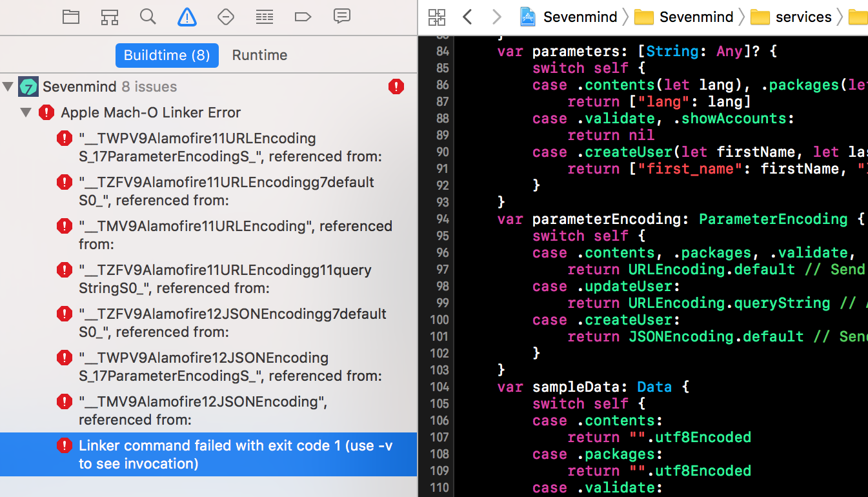Click the Sevenmind 8 issues row text
The image size is (868, 497).
tap(110, 86)
